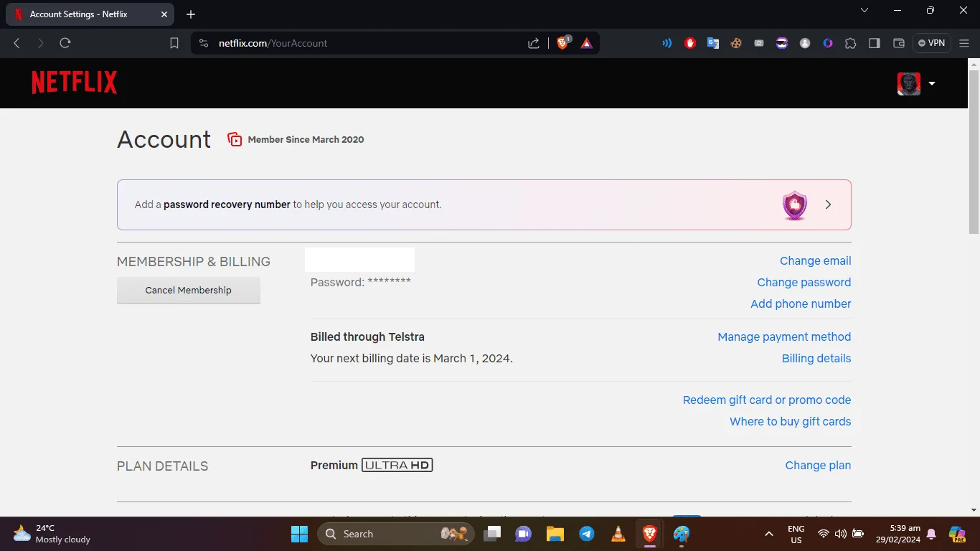Go back with browser back arrow
The height and width of the screenshot is (551, 980).
17,43
